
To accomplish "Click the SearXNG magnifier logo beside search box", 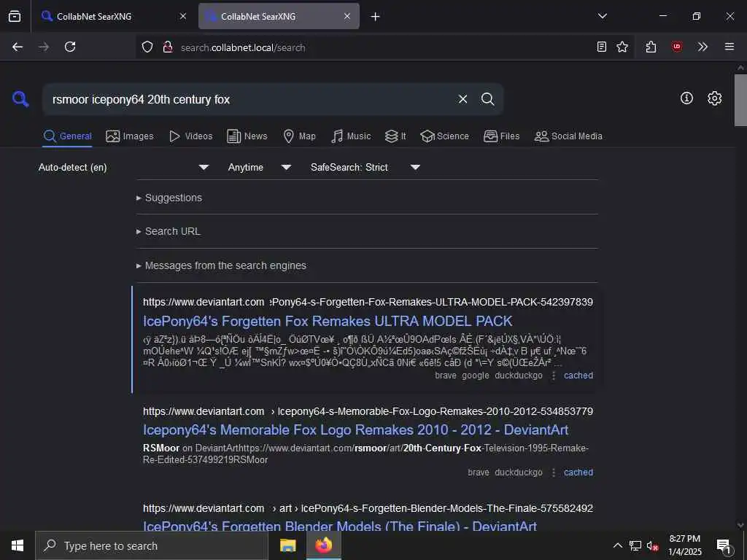I will point(20,99).
